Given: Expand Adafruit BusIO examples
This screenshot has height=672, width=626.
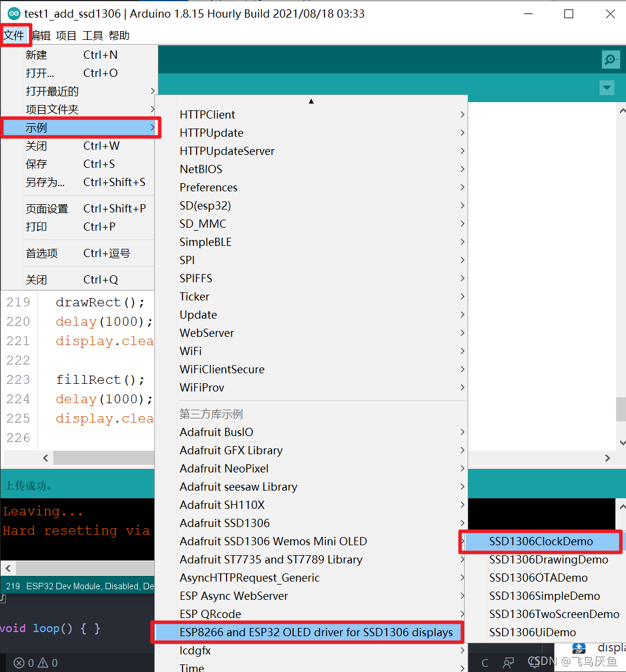Looking at the screenshot, I should tap(311, 432).
